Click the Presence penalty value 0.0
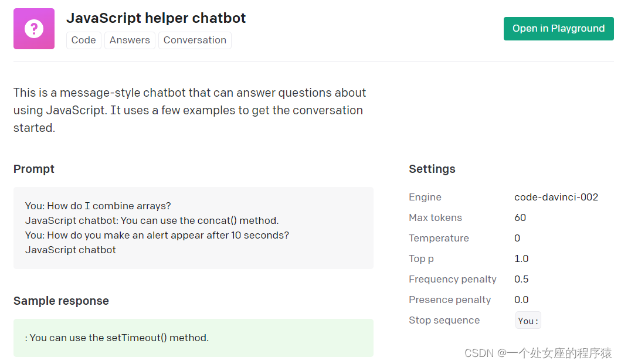Image resolution: width=621 pixels, height=364 pixels. [521, 300]
